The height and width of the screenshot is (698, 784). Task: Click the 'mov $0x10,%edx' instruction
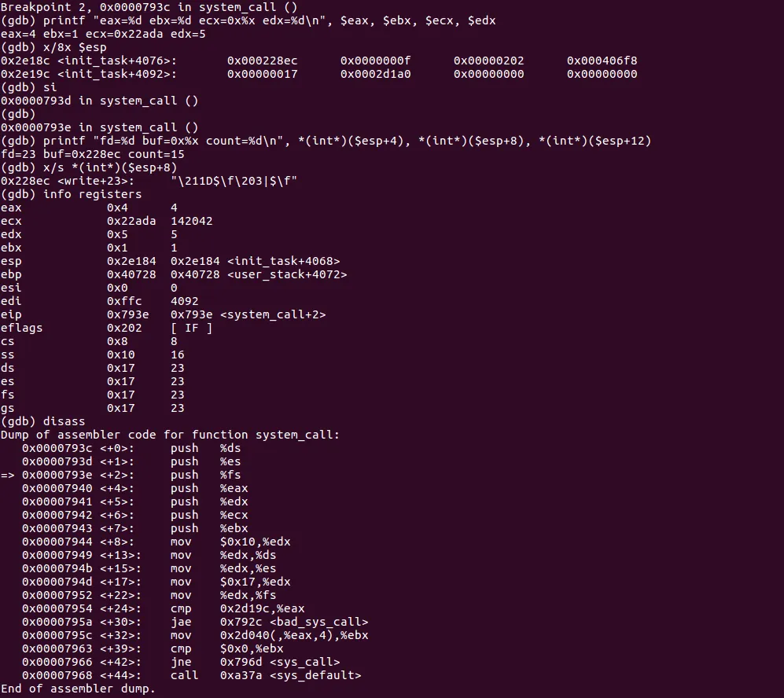pyautogui.click(x=230, y=542)
